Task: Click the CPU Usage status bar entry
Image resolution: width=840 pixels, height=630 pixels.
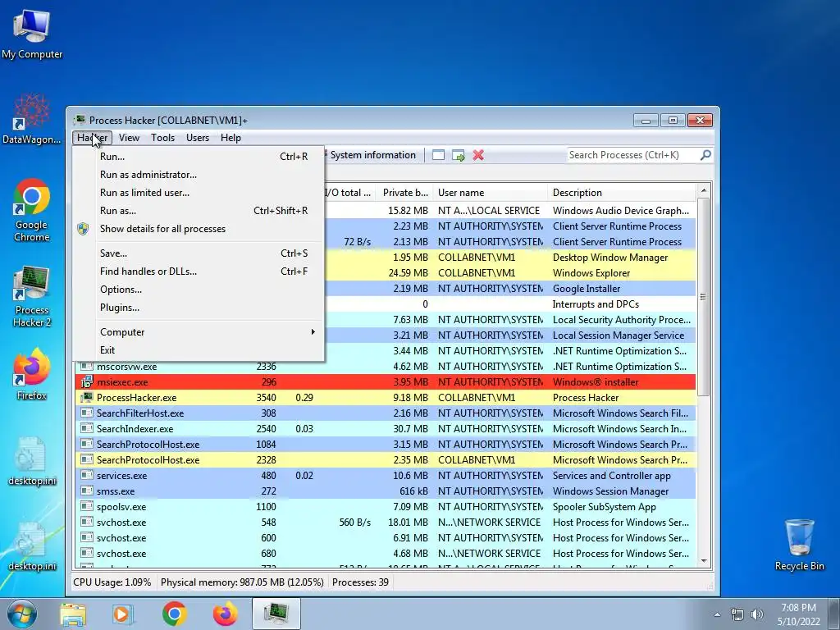Action: 112,582
